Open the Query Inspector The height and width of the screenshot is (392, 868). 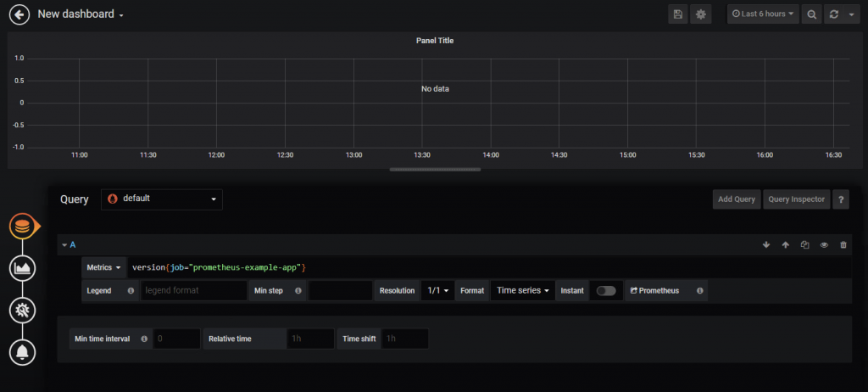pyautogui.click(x=797, y=199)
